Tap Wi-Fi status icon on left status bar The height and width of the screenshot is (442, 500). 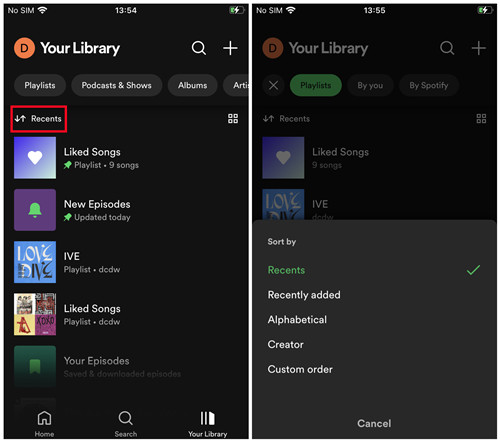[x=42, y=10]
